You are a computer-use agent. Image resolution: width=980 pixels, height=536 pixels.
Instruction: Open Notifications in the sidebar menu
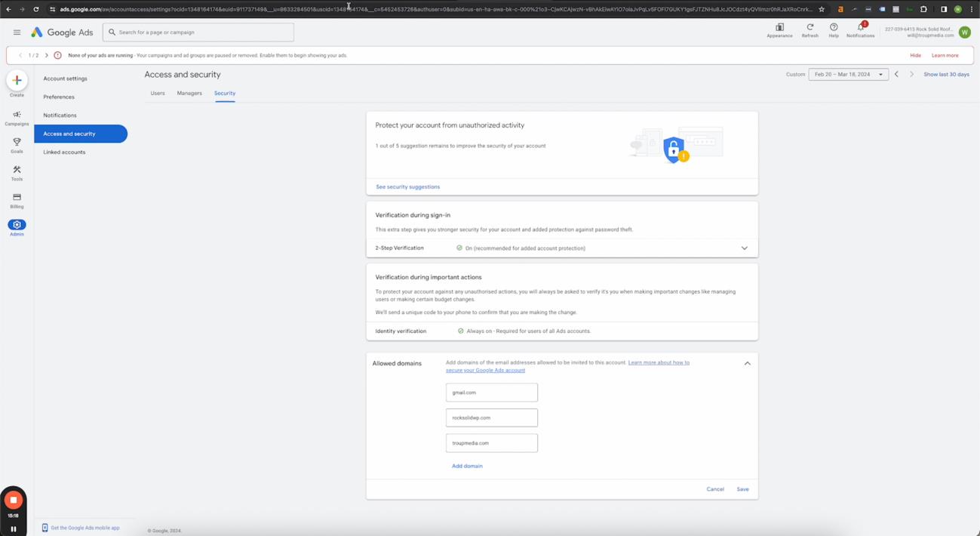(x=60, y=116)
